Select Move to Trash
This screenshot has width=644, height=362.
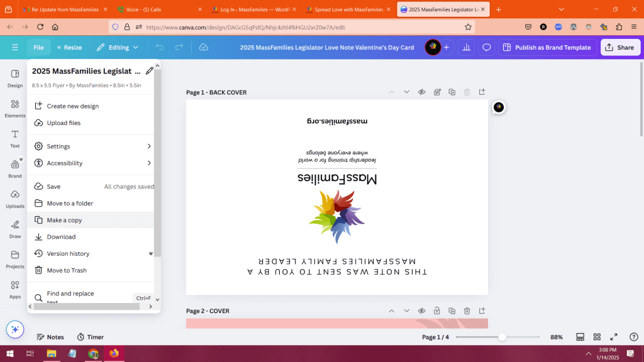pyautogui.click(x=91, y=270)
